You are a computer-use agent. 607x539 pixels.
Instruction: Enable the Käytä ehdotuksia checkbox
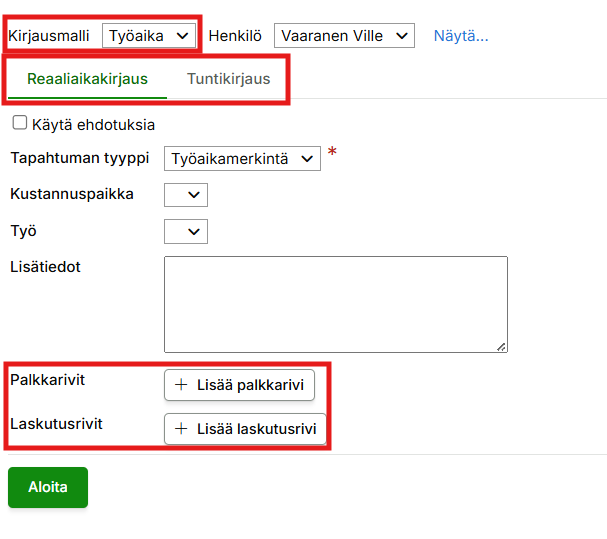[18, 124]
